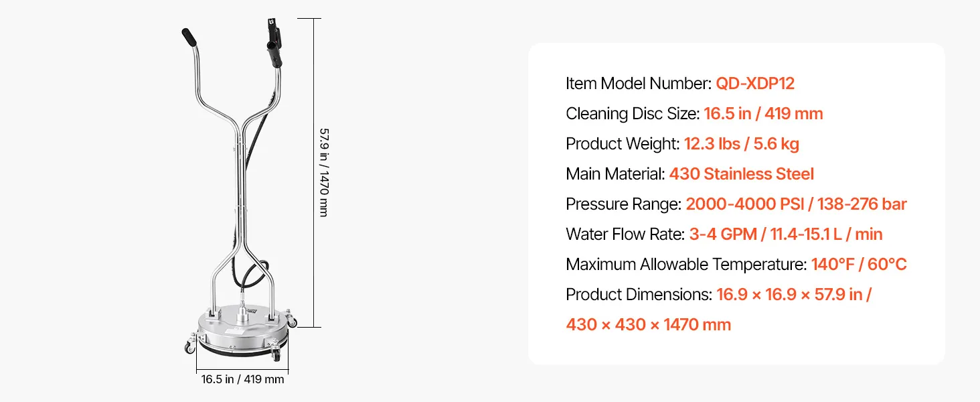Click the 140°F / 60°C temperature value
This screenshot has height=402, width=980.
[859, 265]
